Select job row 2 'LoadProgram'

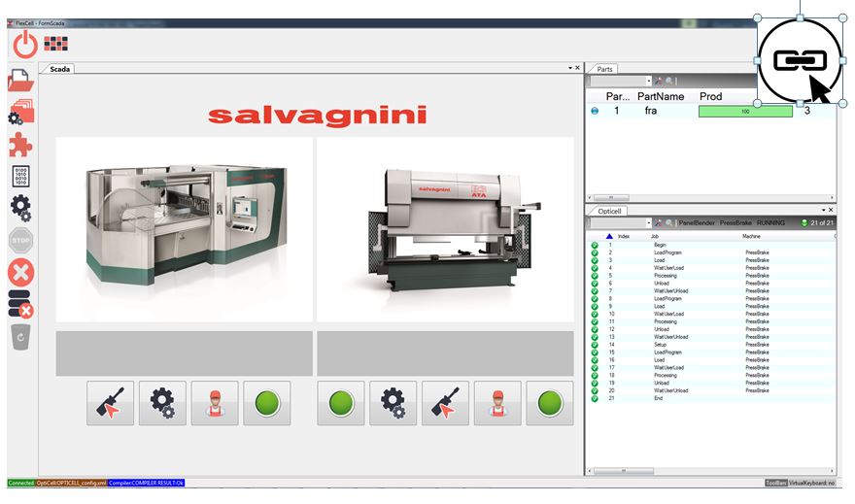(711, 252)
